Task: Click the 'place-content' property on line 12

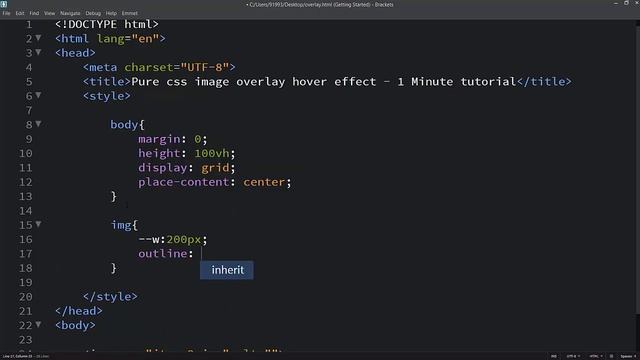Action: tap(184, 182)
